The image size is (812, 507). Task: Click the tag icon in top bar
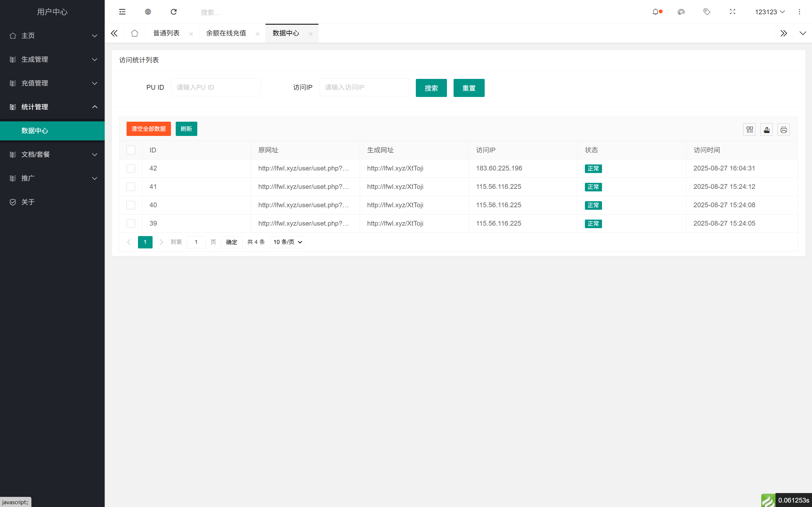[707, 12]
